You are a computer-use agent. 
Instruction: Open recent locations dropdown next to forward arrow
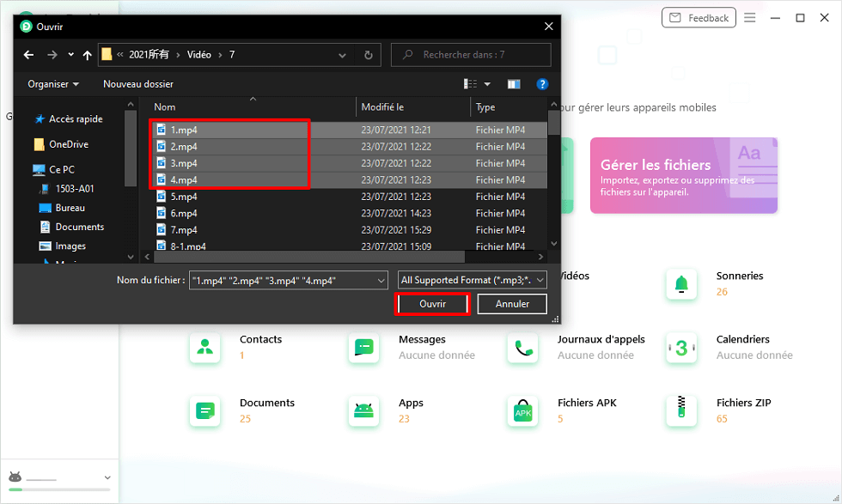pos(70,55)
